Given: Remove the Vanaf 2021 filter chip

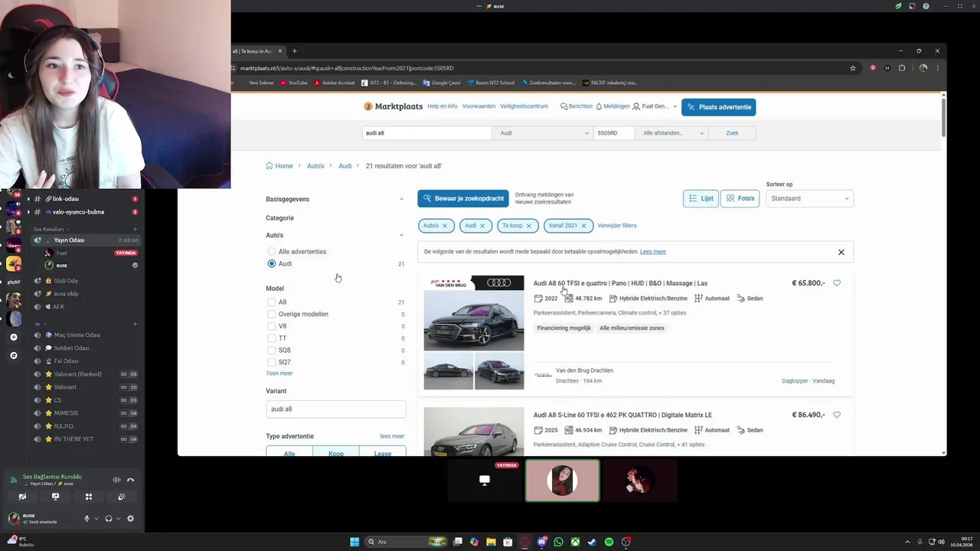Looking at the screenshot, I should 583,226.
